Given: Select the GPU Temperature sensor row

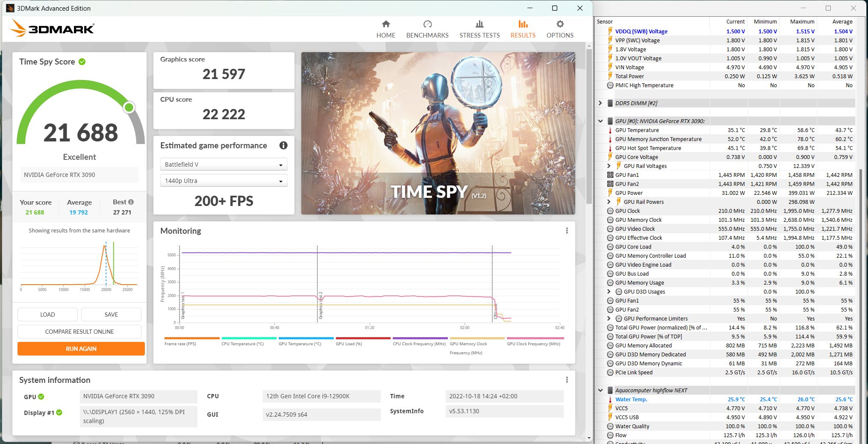Looking at the screenshot, I should (x=725, y=130).
